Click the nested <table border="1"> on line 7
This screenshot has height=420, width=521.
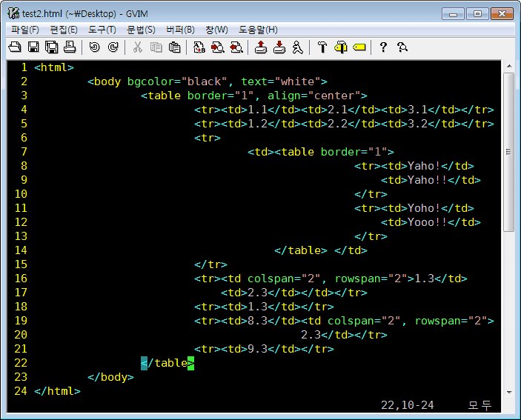(x=334, y=152)
